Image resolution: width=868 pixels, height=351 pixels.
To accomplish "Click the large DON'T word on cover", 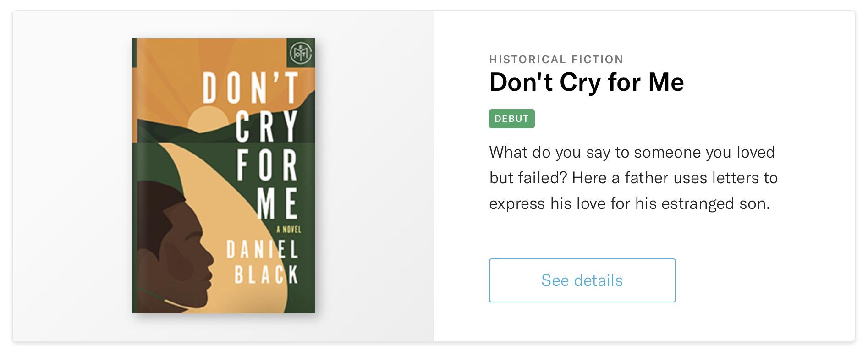I will [250, 88].
